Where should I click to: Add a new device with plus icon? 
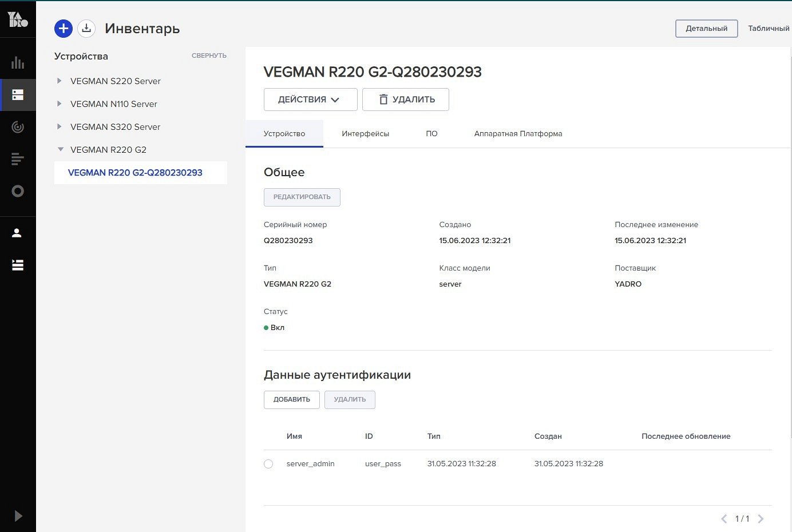(64, 29)
